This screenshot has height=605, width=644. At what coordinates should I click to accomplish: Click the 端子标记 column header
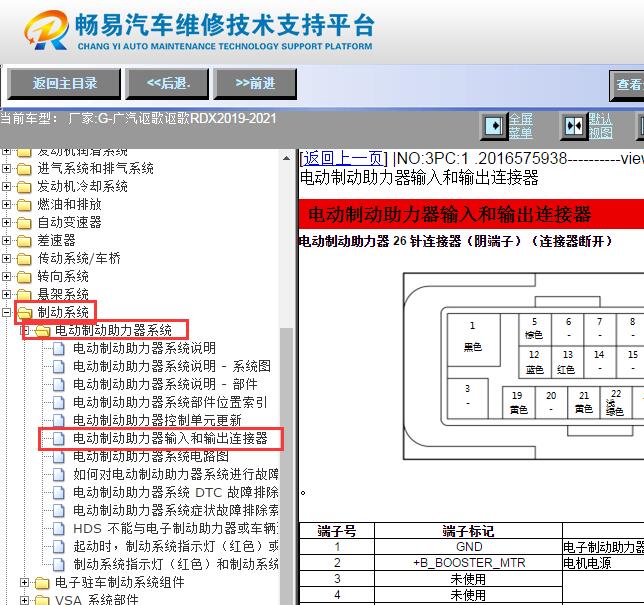click(x=469, y=531)
